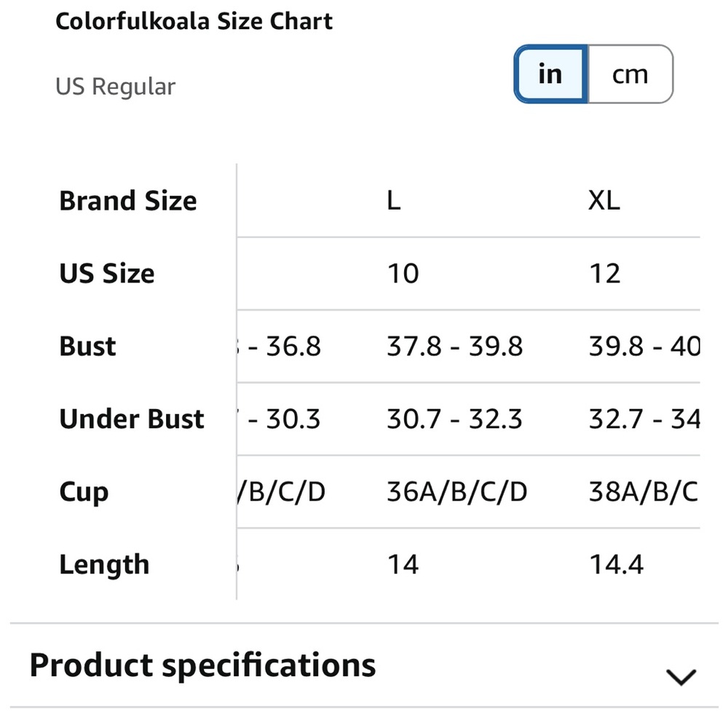Click the Brand Size row label
728x728 pixels.
pyautogui.click(x=128, y=200)
